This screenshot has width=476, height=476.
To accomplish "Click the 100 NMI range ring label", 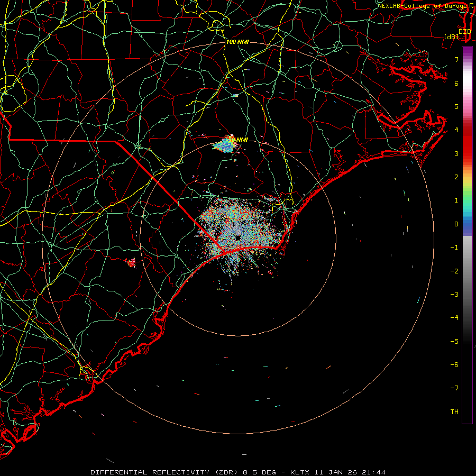I will 237,42.
